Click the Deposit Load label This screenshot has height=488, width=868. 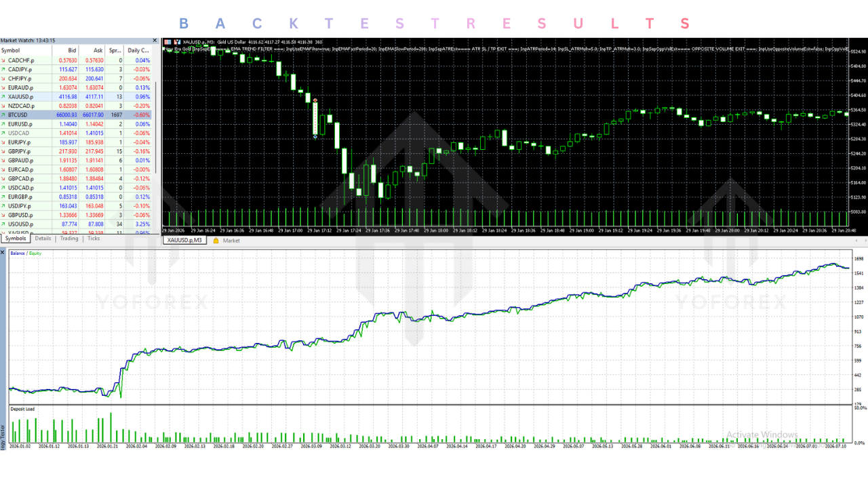(21, 409)
